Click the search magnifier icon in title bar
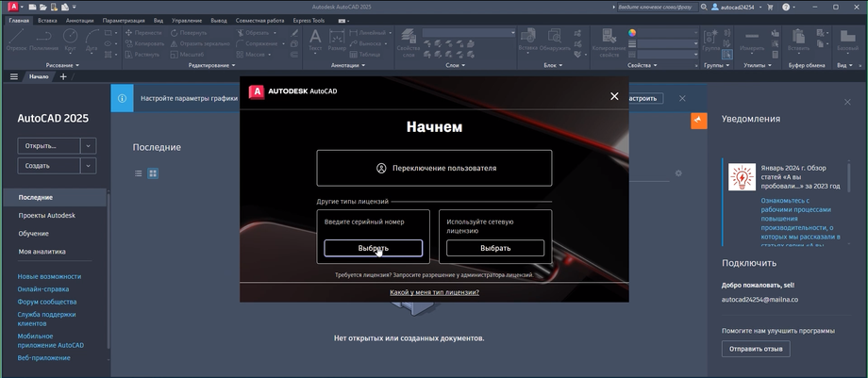Screen dimensions: 868x378 coord(704,8)
